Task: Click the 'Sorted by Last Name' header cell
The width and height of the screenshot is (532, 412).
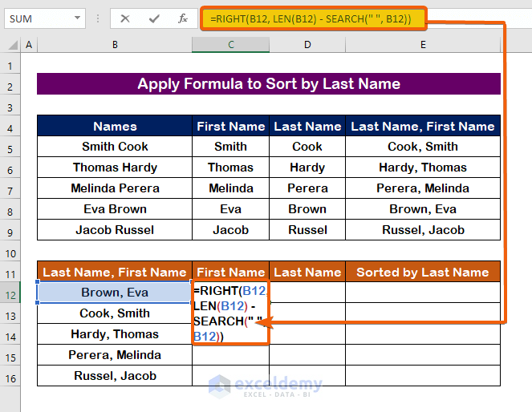Action: point(423,272)
